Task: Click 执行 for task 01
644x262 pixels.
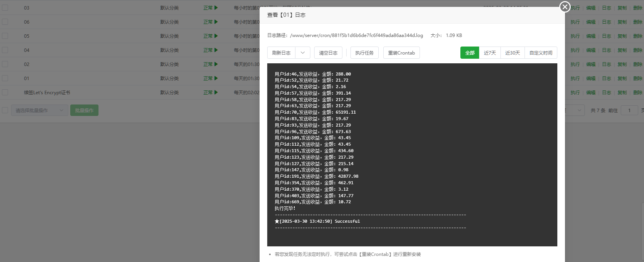Action: [x=575, y=78]
